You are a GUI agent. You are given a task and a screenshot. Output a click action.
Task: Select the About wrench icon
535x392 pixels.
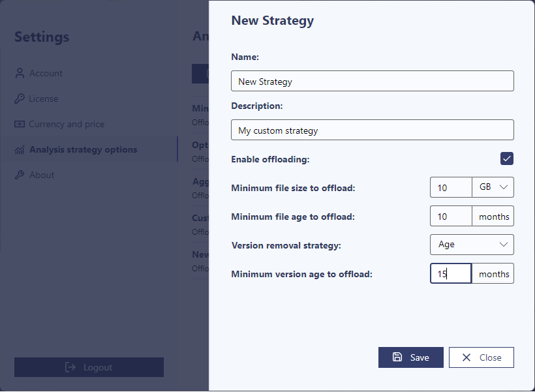coord(20,175)
